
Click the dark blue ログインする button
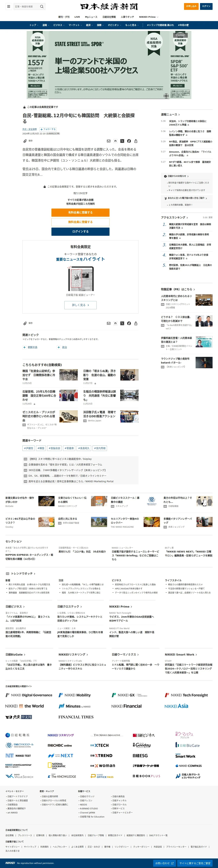[x=80, y=232]
